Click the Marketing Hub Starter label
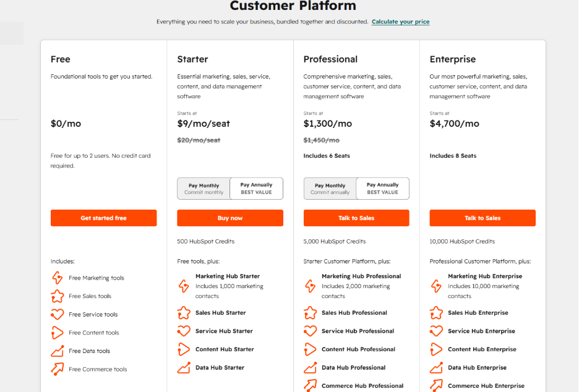 click(228, 276)
